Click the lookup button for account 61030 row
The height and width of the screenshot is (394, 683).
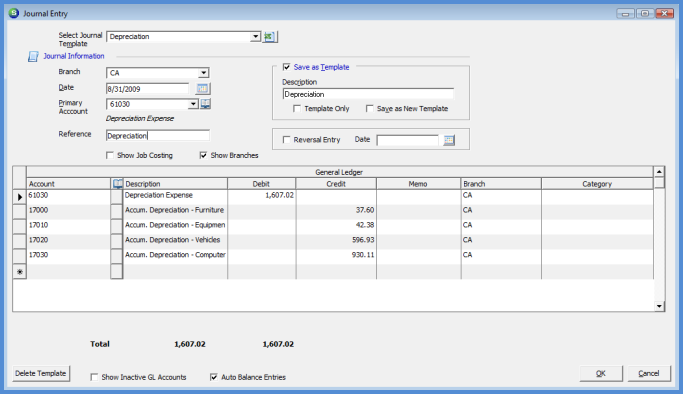click(x=117, y=197)
